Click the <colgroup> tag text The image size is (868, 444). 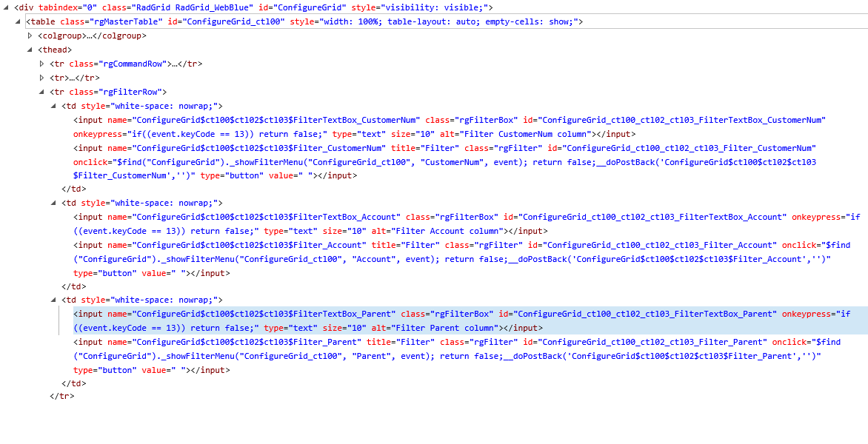(x=62, y=36)
